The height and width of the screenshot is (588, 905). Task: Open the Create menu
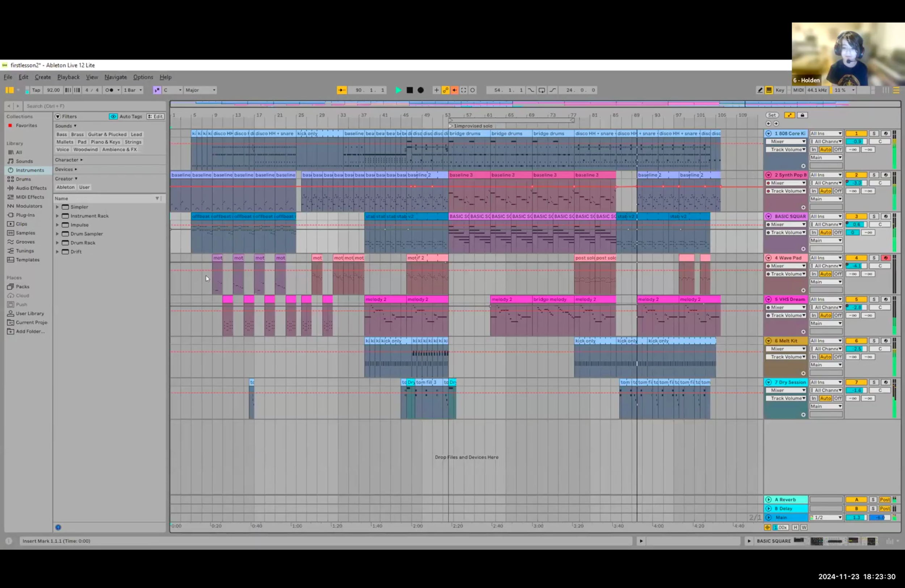(x=43, y=77)
